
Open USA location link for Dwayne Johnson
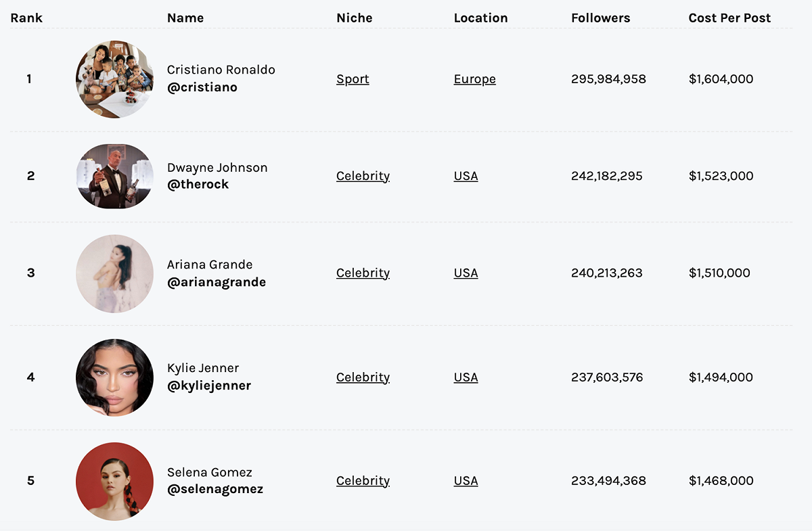pos(466,176)
